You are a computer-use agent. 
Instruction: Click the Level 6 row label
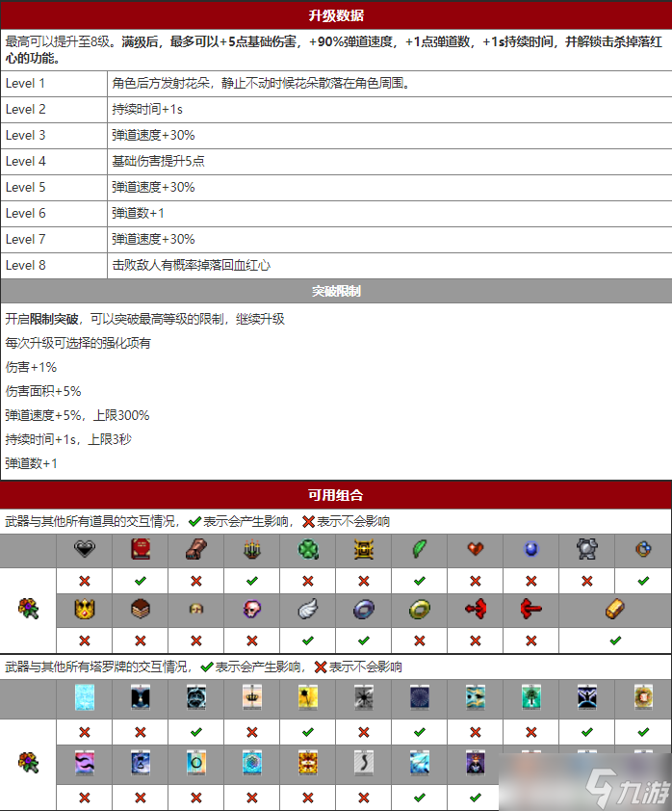coord(25,213)
